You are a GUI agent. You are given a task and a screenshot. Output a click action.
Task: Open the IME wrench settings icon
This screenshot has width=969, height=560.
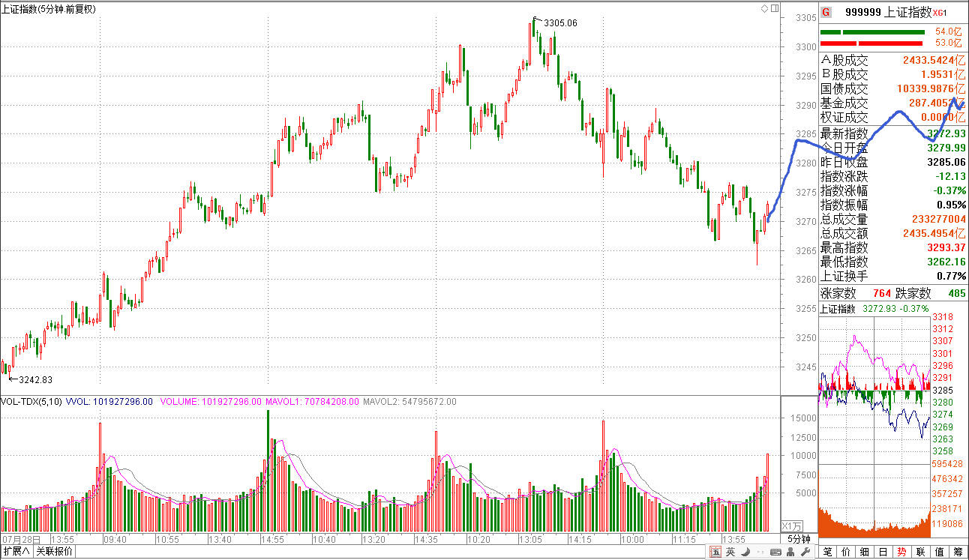point(805,553)
